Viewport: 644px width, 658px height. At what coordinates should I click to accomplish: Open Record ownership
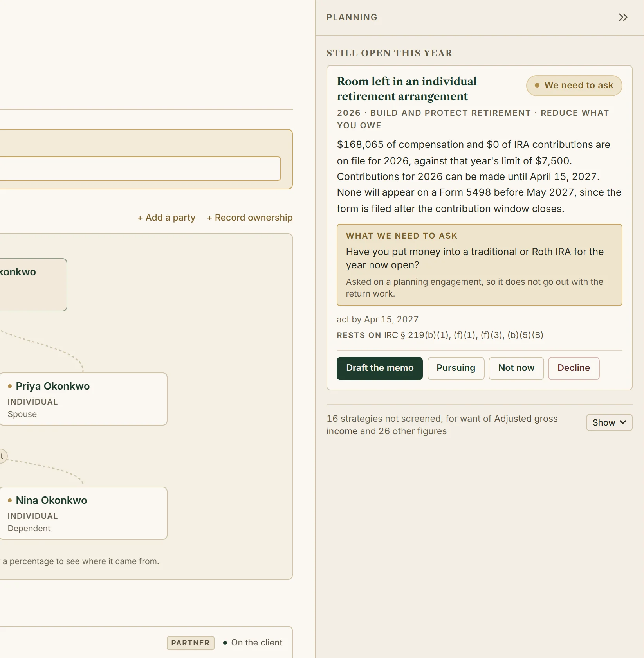[250, 218]
